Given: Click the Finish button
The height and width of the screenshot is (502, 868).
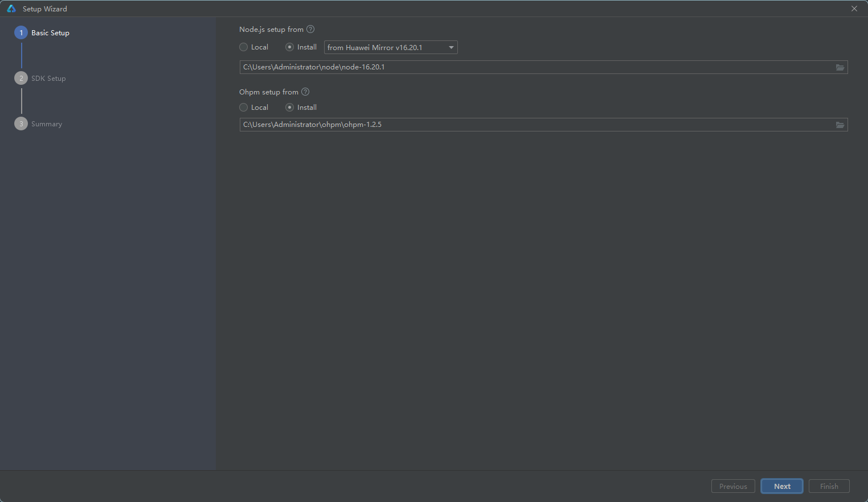Looking at the screenshot, I should point(829,486).
